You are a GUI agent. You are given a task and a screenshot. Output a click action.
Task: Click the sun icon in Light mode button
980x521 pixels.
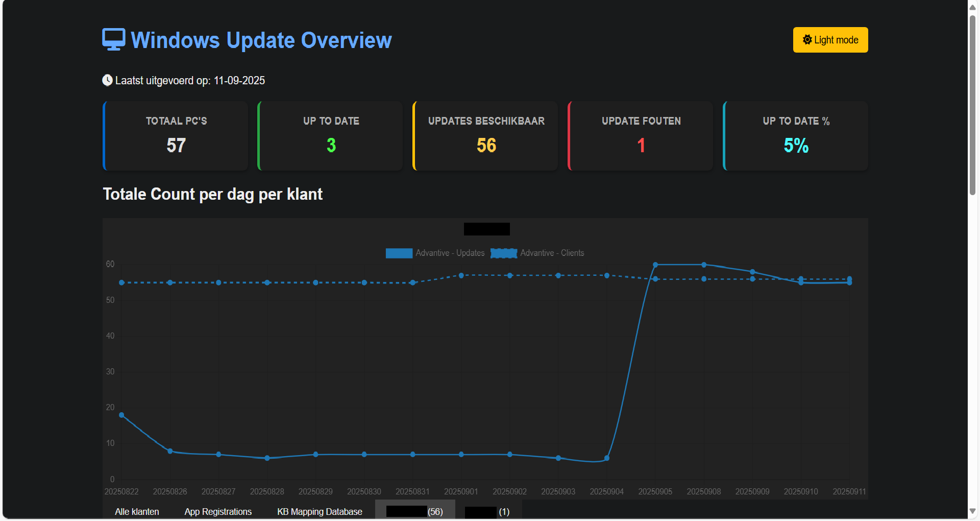coord(807,39)
